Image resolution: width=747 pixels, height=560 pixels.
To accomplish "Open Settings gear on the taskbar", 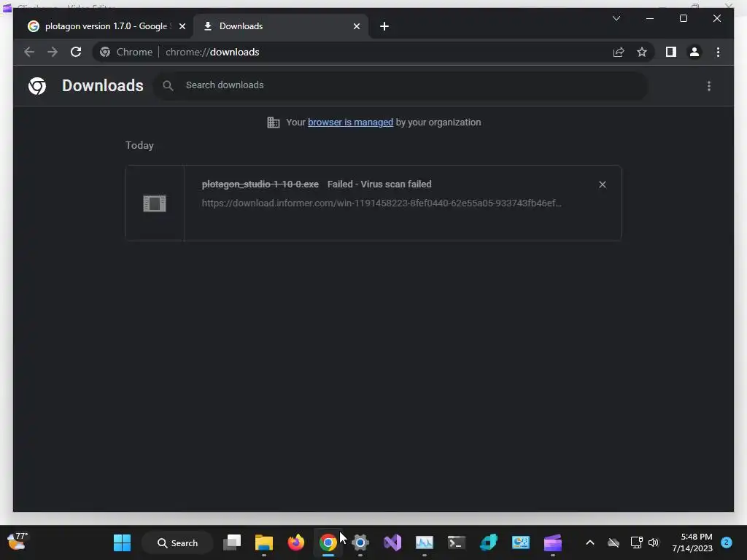I will [x=360, y=542].
